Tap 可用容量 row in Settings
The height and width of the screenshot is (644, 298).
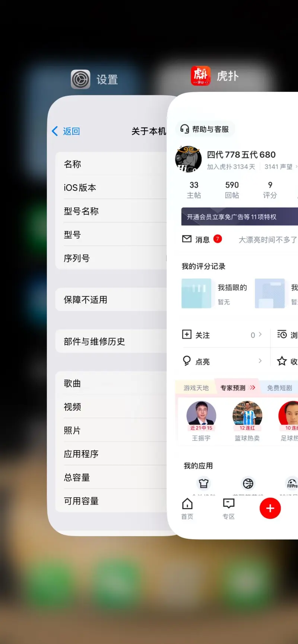(x=111, y=500)
